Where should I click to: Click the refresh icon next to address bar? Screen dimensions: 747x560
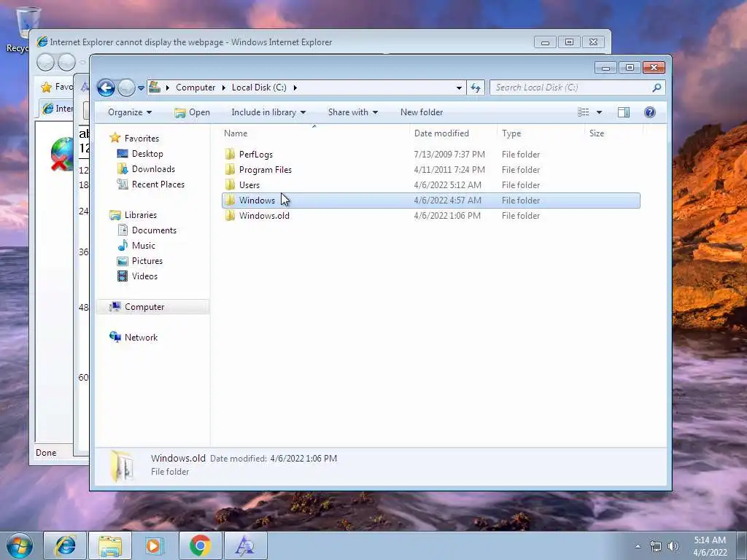coord(476,87)
